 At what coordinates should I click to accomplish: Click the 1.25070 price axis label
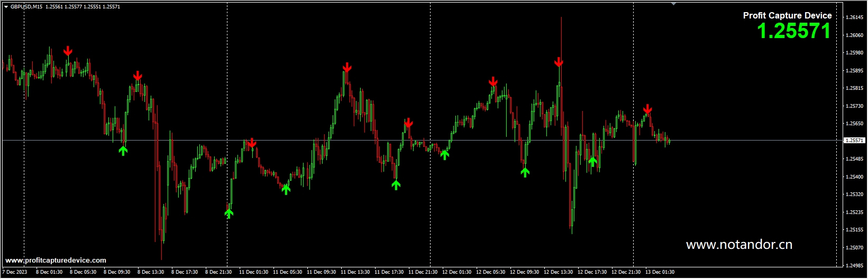(855, 248)
